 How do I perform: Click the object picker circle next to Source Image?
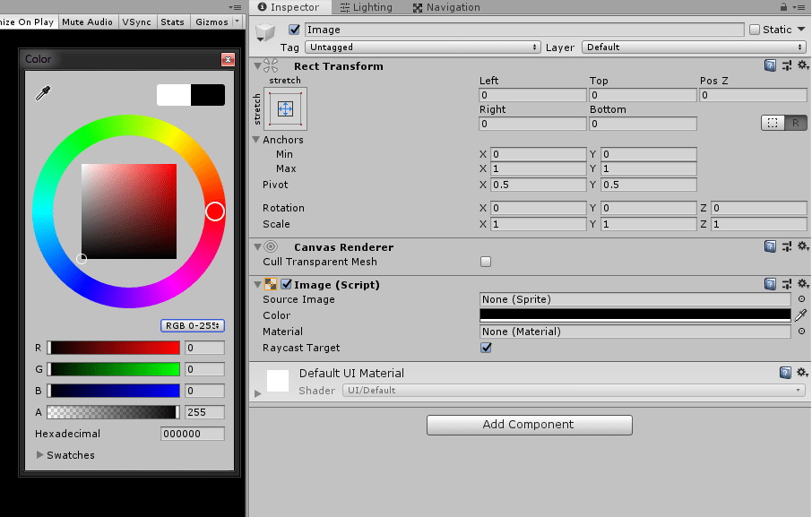pyautogui.click(x=799, y=299)
